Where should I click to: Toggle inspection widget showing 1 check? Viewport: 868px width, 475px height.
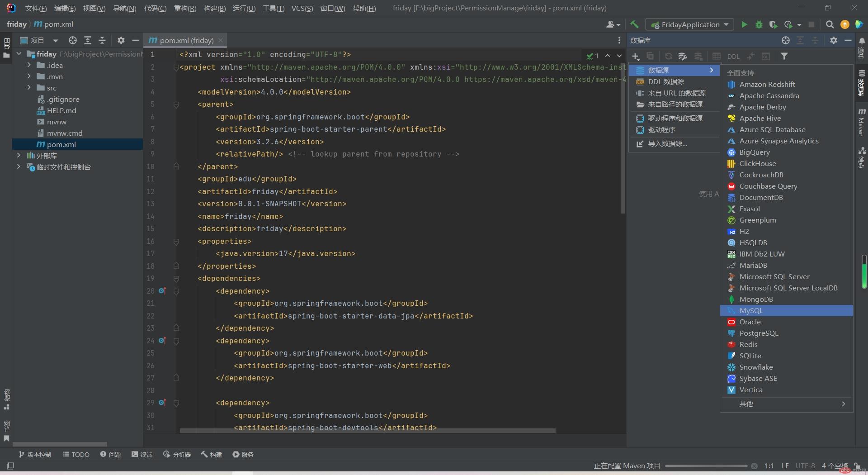pyautogui.click(x=592, y=56)
